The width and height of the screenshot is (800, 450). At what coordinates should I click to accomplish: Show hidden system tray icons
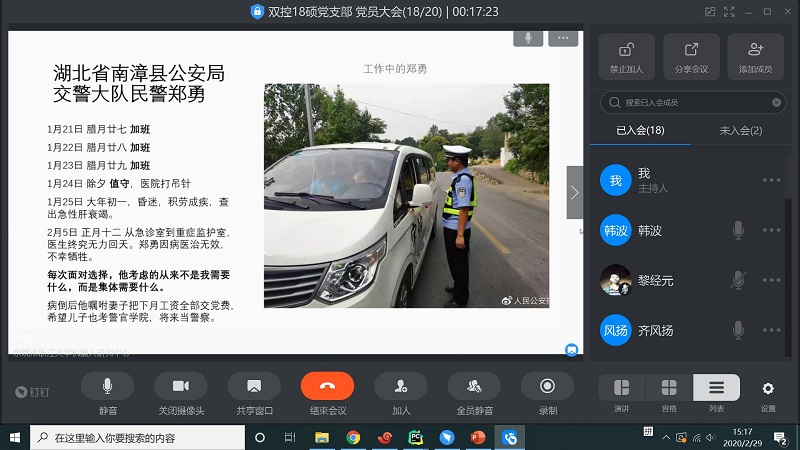click(666, 437)
